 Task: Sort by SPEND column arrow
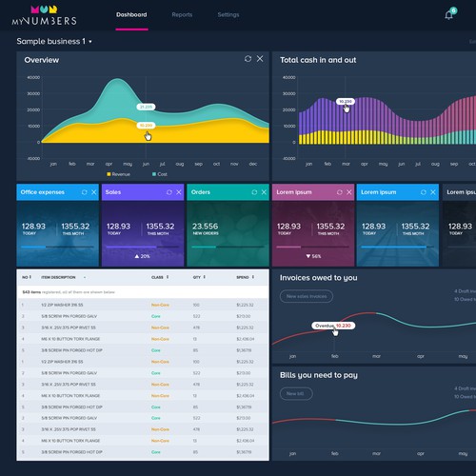[x=253, y=277]
